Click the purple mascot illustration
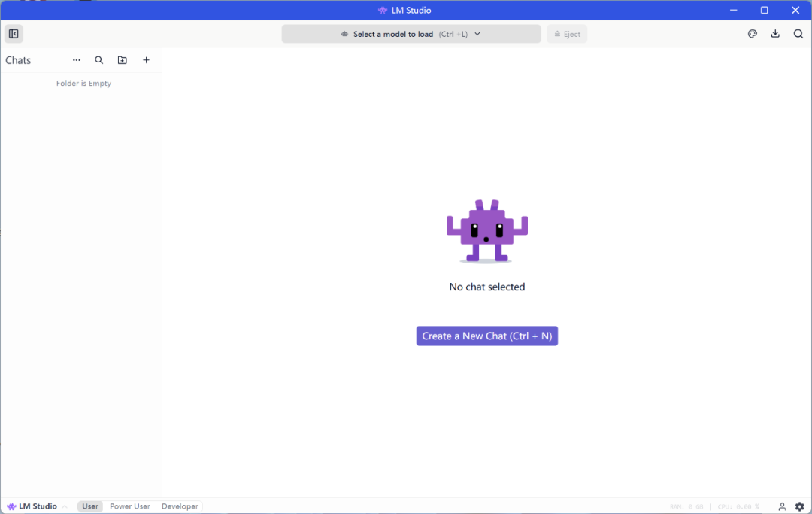 (486, 231)
